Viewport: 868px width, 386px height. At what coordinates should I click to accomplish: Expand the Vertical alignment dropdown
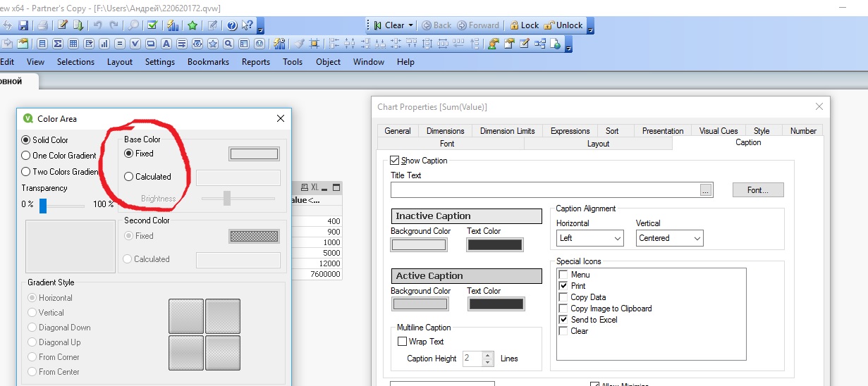point(669,238)
